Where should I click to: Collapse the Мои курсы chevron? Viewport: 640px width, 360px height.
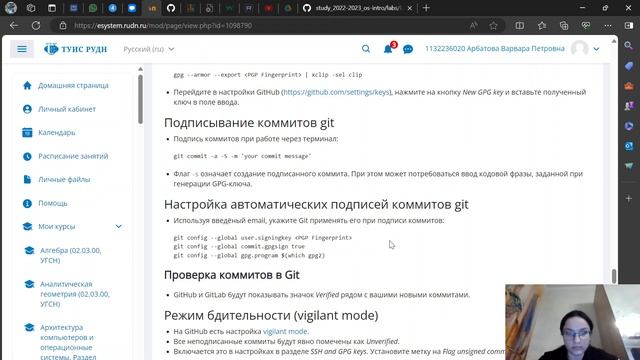coord(118,226)
